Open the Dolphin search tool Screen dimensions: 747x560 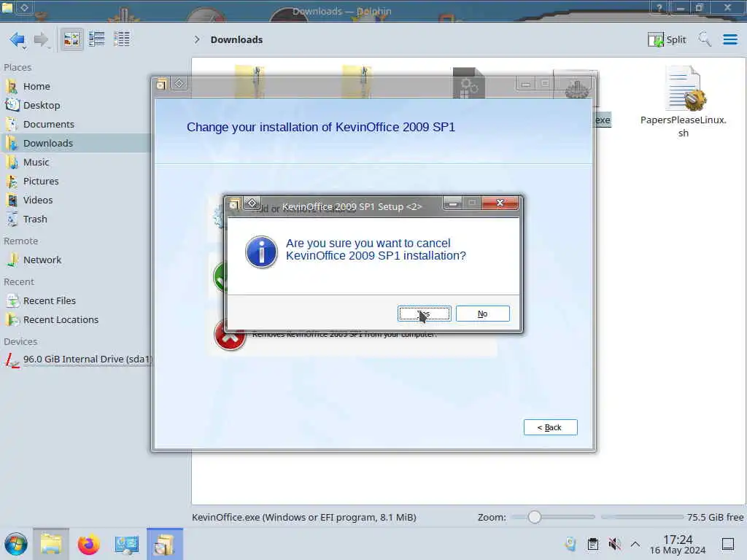click(x=705, y=39)
